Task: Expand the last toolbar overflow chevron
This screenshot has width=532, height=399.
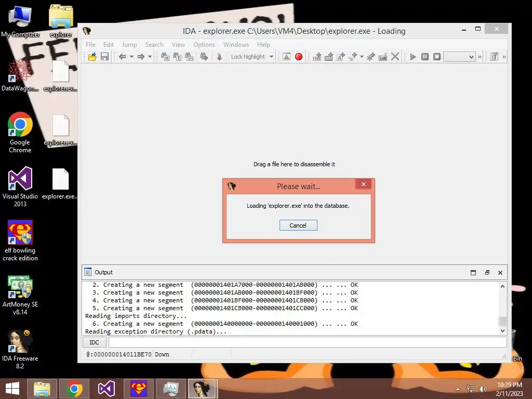Action: (504, 57)
